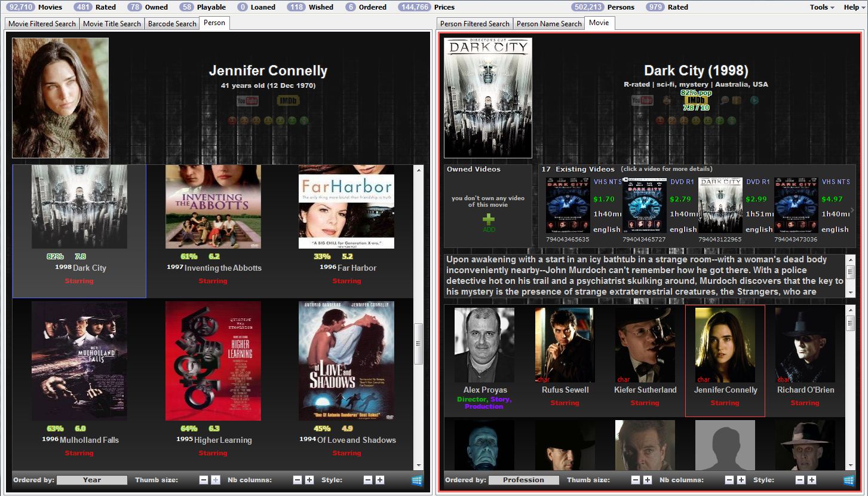The width and height of the screenshot is (868, 496).
Task: Click the orange box icon beside Dark City IMDb
Action: tap(737, 100)
